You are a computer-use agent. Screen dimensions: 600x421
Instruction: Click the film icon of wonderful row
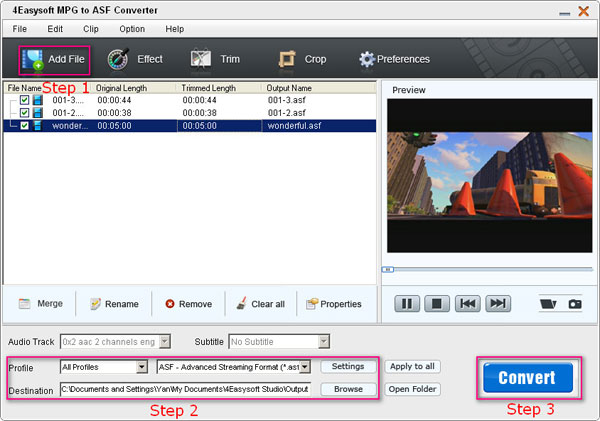38,126
